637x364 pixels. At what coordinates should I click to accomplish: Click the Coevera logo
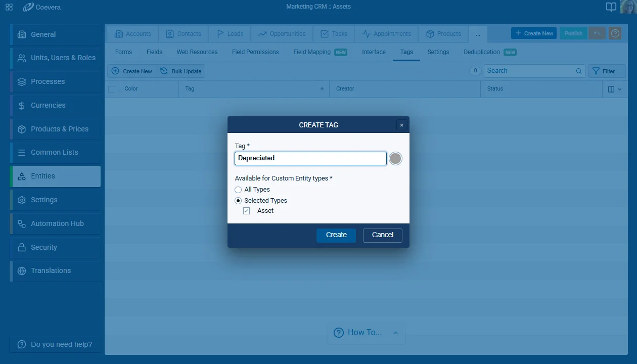click(x=43, y=7)
